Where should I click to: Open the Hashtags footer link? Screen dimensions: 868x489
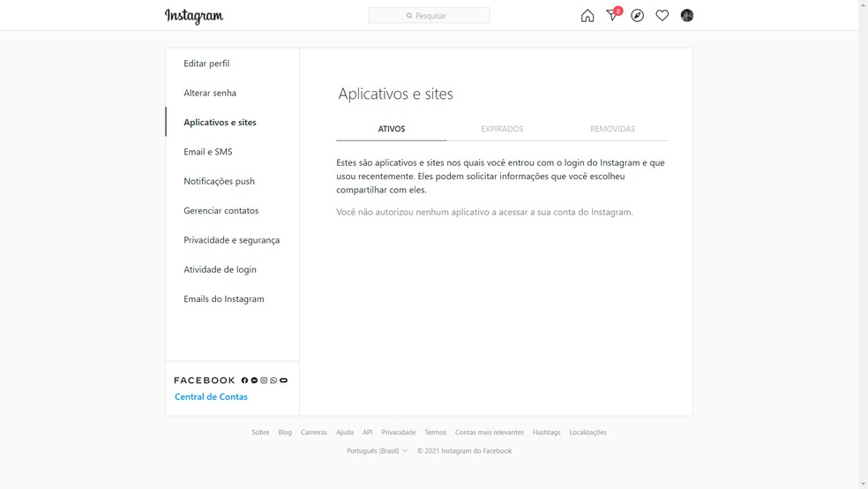pyautogui.click(x=546, y=432)
